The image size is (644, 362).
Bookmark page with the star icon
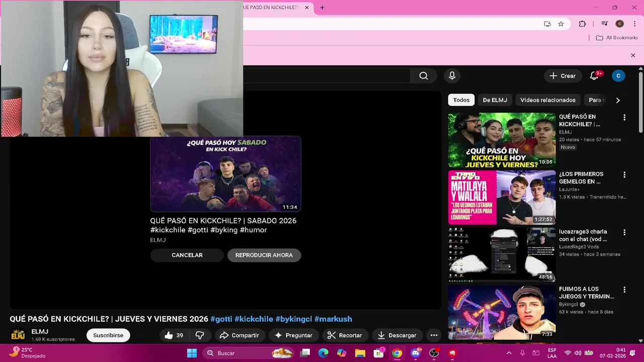tap(561, 24)
